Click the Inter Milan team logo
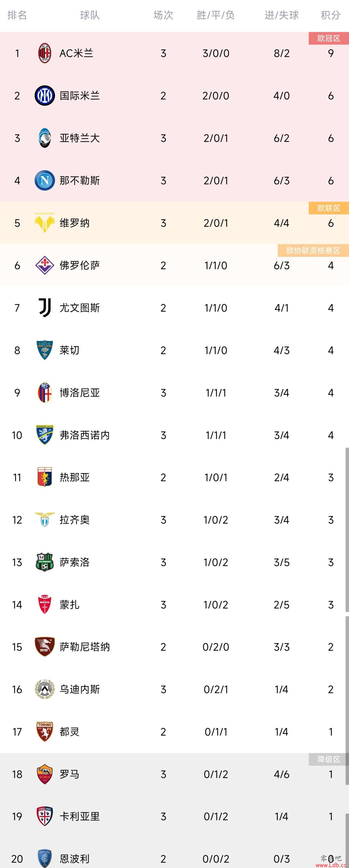The height and width of the screenshot is (868, 349). (45, 96)
